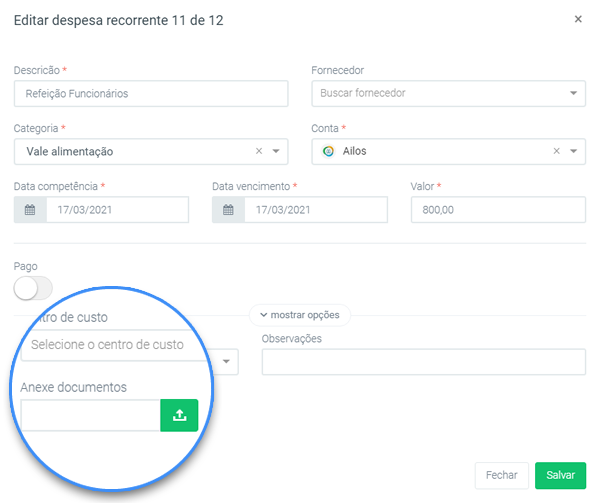Open the Data vencimento calendar icon
Screen dimensions: 600x503
(228, 210)
